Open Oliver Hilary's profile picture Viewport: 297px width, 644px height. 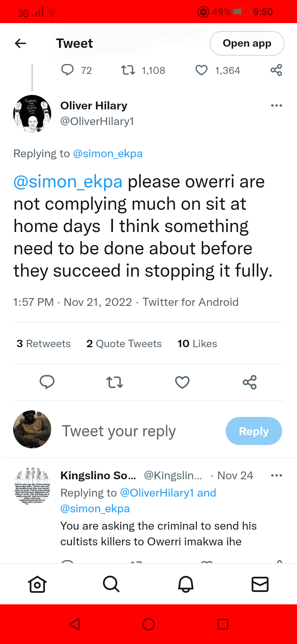click(x=32, y=114)
